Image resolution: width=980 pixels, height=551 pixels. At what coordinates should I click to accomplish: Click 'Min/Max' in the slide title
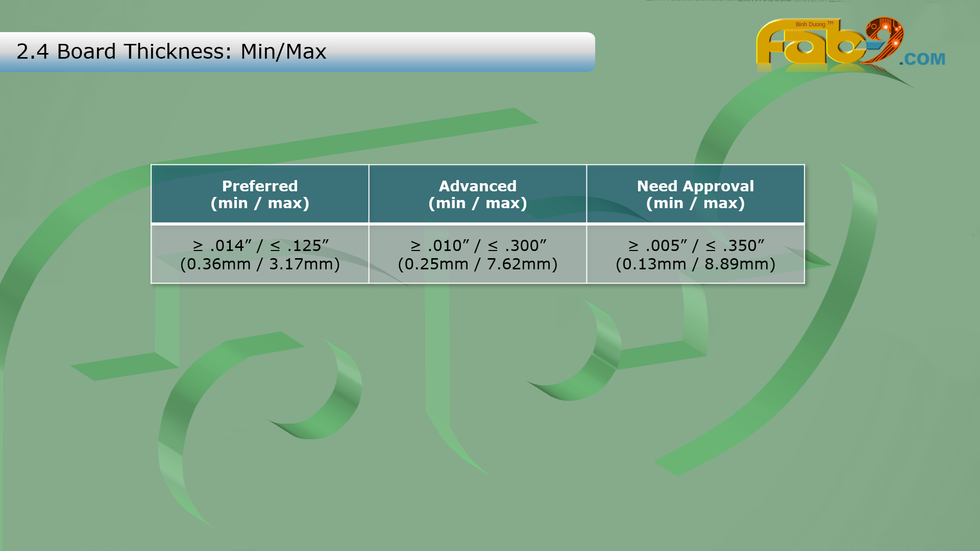[283, 52]
